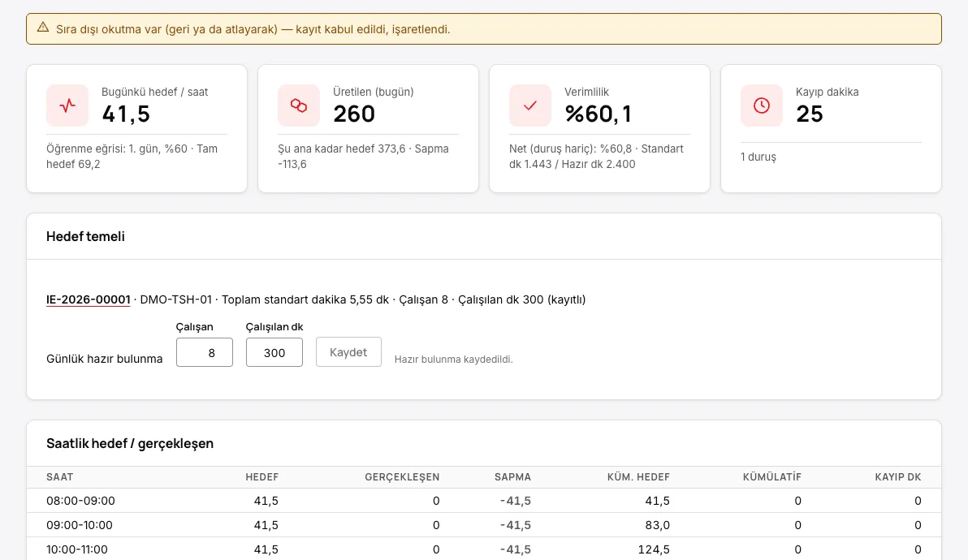Click the pulse icon on Bugünkü hedef card
The height and width of the screenshot is (560, 968).
point(67,106)
